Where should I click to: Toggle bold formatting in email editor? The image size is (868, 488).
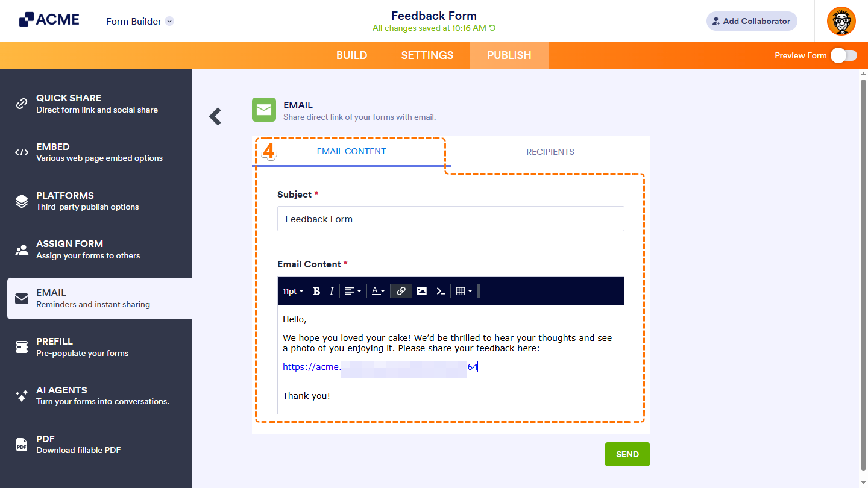(316, 292)
